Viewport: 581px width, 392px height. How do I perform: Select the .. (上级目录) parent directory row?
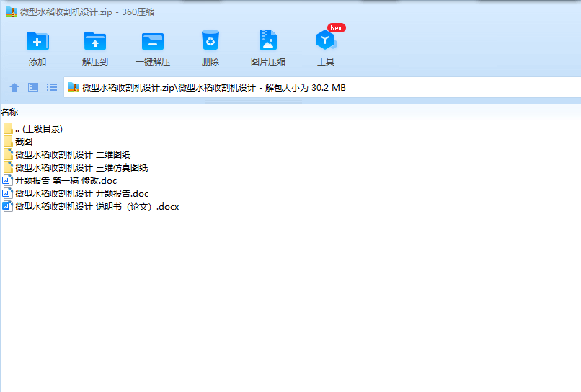(33, 128)
